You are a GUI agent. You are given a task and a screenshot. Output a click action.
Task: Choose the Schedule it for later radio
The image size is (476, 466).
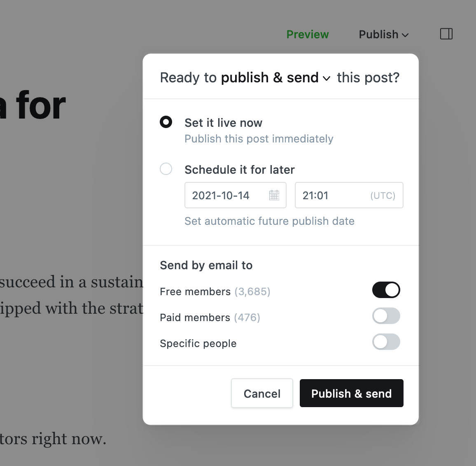(x=166, y=169)
